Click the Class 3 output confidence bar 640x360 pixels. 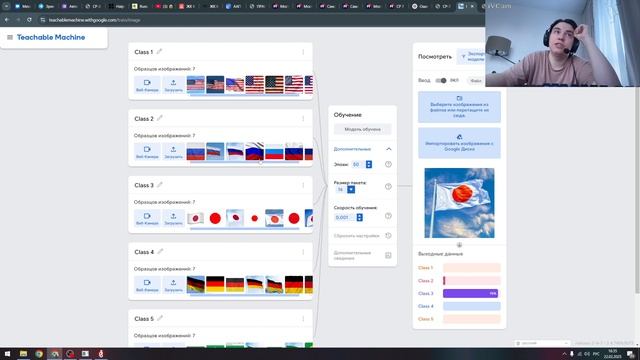click(471, 293)
